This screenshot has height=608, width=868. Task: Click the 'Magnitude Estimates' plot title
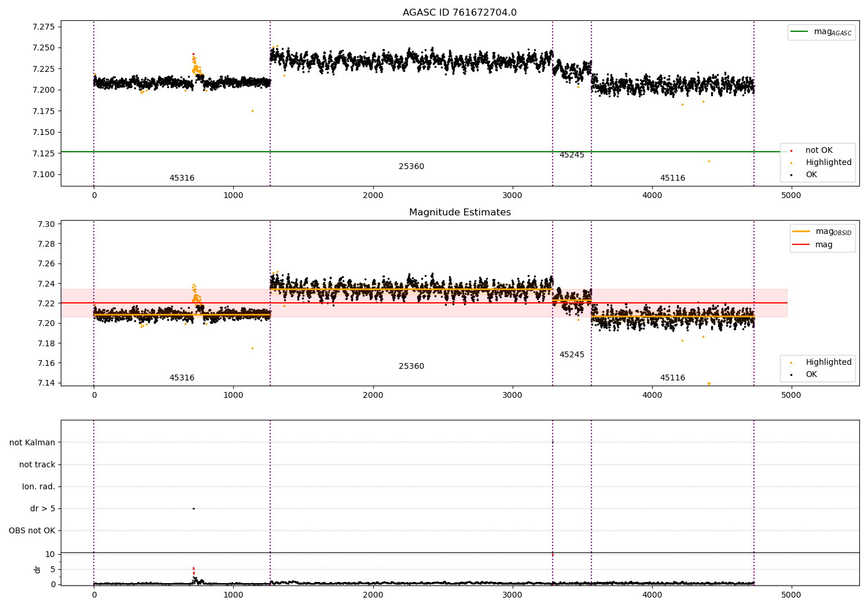point(459,213)
